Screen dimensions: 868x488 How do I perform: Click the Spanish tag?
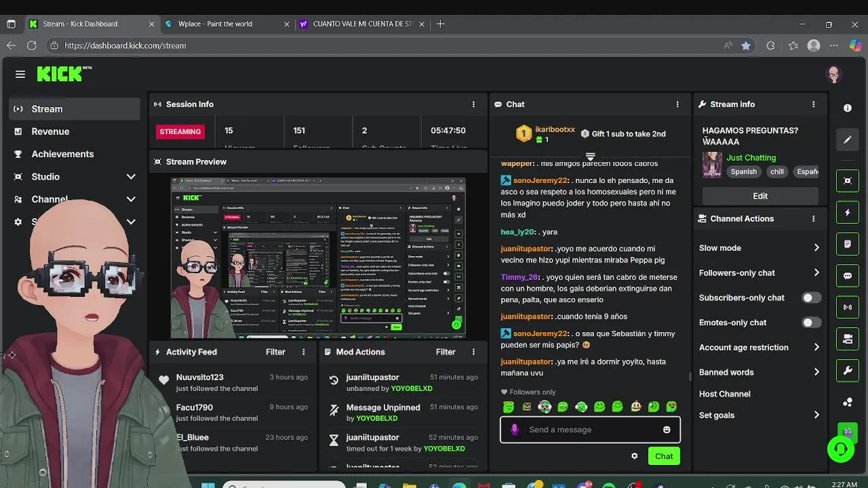[743, 171]
